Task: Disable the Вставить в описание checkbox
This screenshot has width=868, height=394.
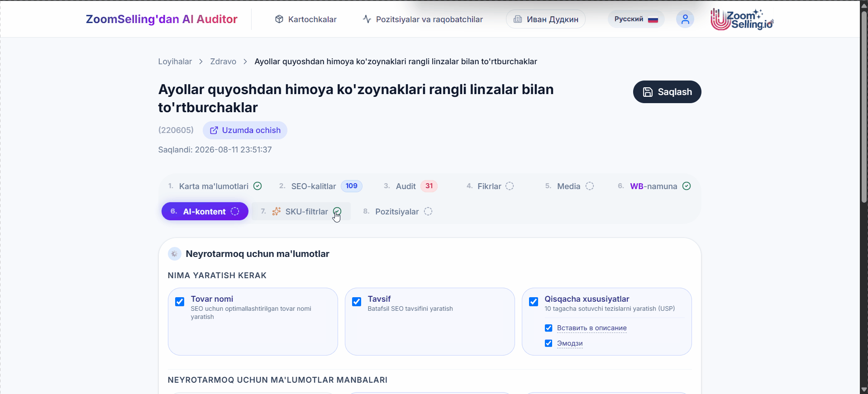Action: 548,328
